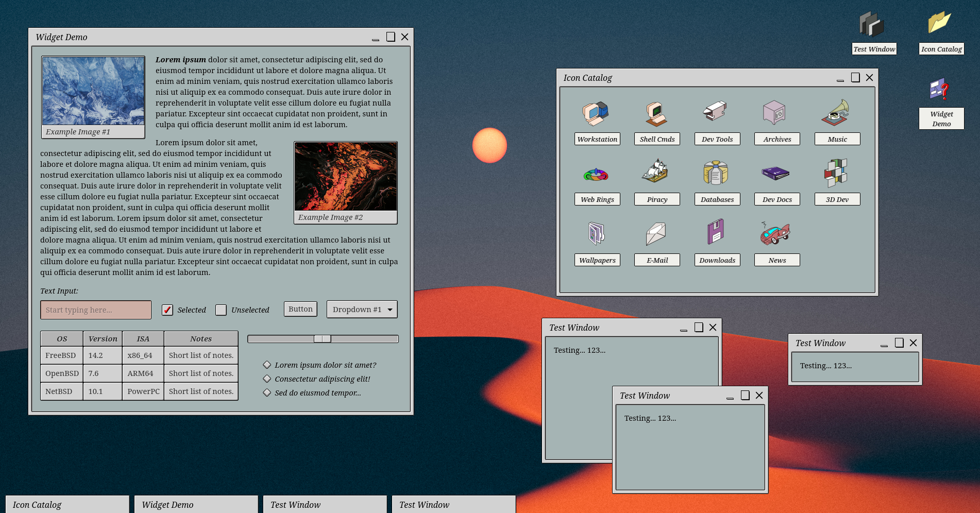
Task: Open the Downloads floppy disk icon
Action: pyautogui.click(x=716, y=232)
